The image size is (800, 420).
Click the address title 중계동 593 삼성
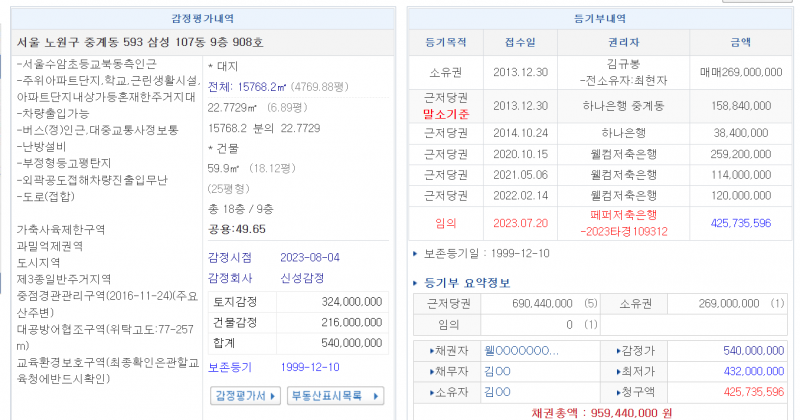coord(140,42)
